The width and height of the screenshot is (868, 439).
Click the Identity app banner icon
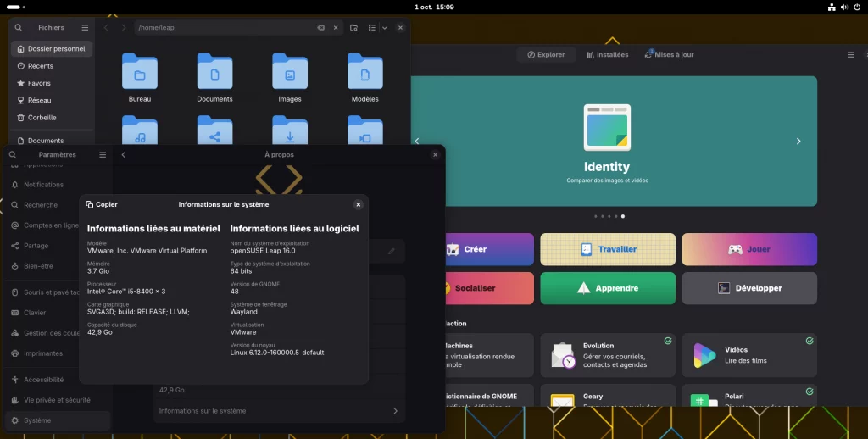pyautogui.click(x=606, y=127)
